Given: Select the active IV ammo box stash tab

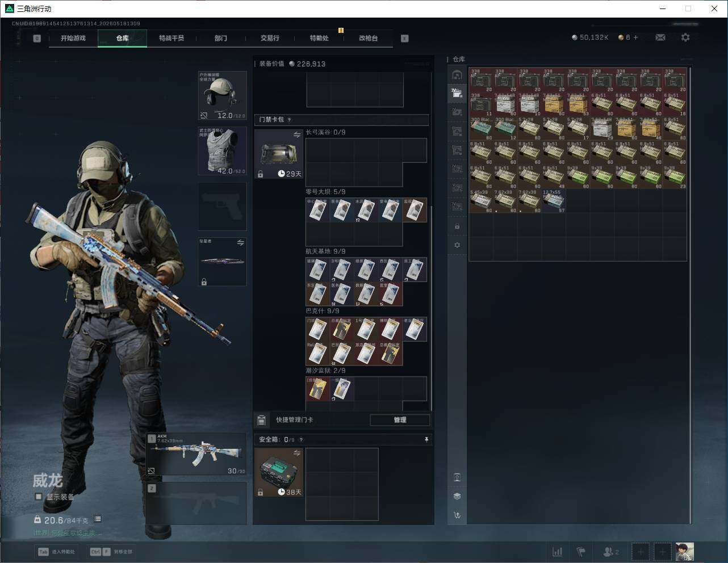Looking at the screenshot, I should tap(457, 93).
